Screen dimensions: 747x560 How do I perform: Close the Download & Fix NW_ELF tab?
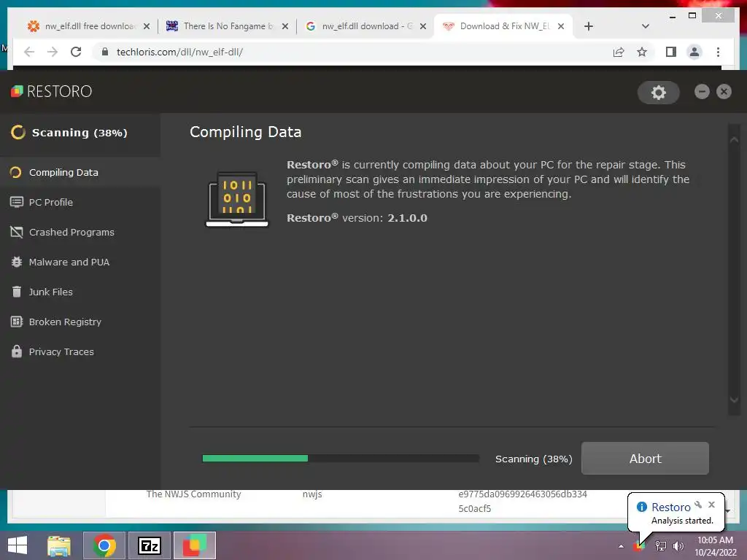pyautogui.click(x=561, y=26)
